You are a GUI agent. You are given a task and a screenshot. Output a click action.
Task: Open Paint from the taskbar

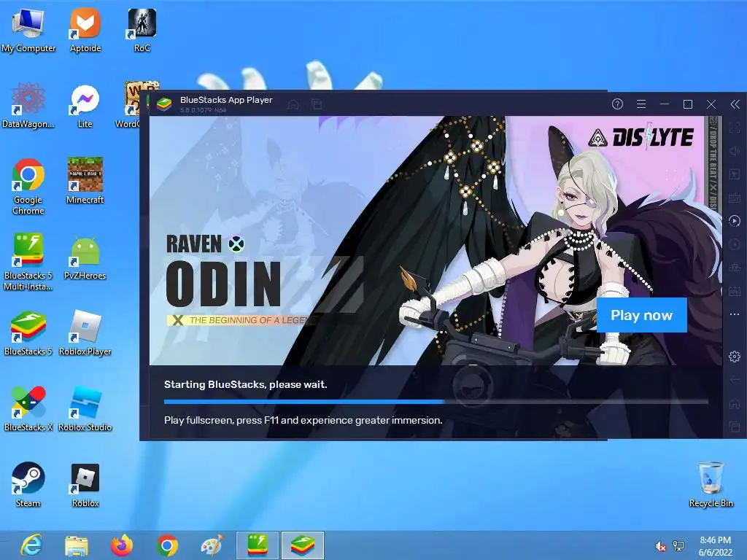pos(212,545)
